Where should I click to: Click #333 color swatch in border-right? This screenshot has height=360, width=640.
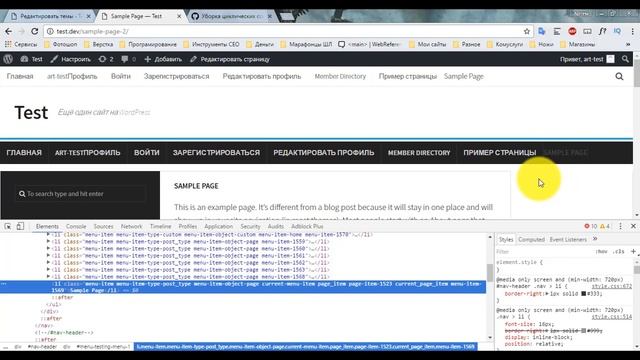(x=584, y=293)
